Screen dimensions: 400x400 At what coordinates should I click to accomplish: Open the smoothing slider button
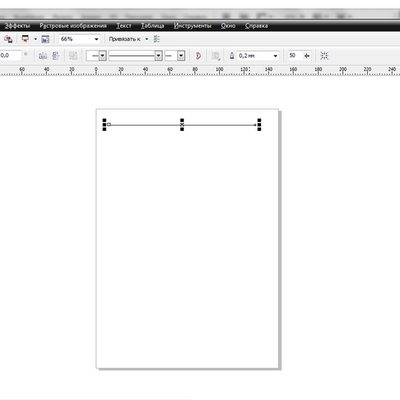pyautogui.click(x=307, y=56)
